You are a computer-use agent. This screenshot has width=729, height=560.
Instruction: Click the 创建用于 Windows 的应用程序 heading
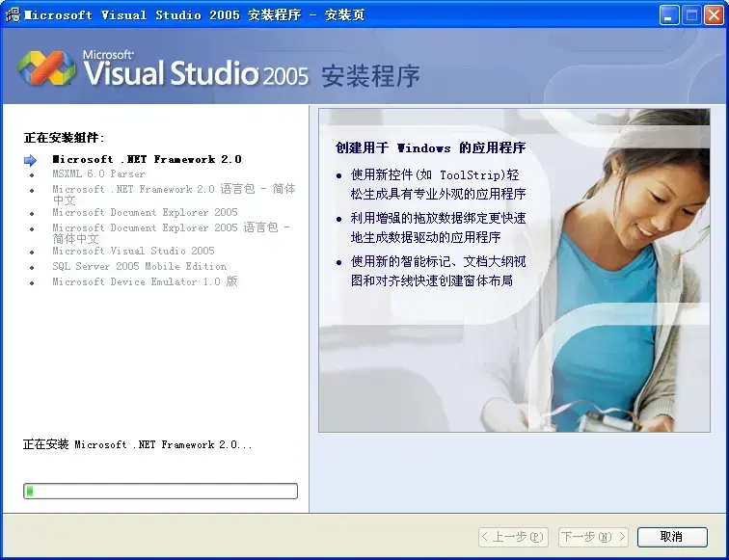[430, 147]
